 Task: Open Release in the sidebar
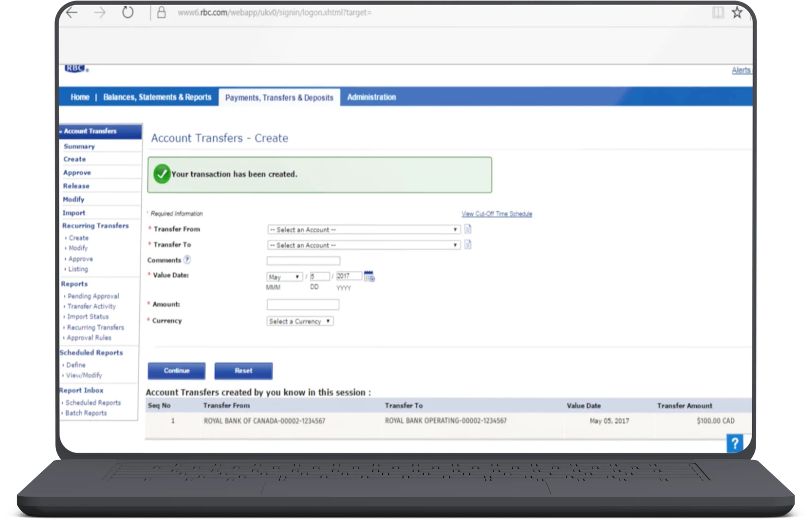click(x=76, y=186)
